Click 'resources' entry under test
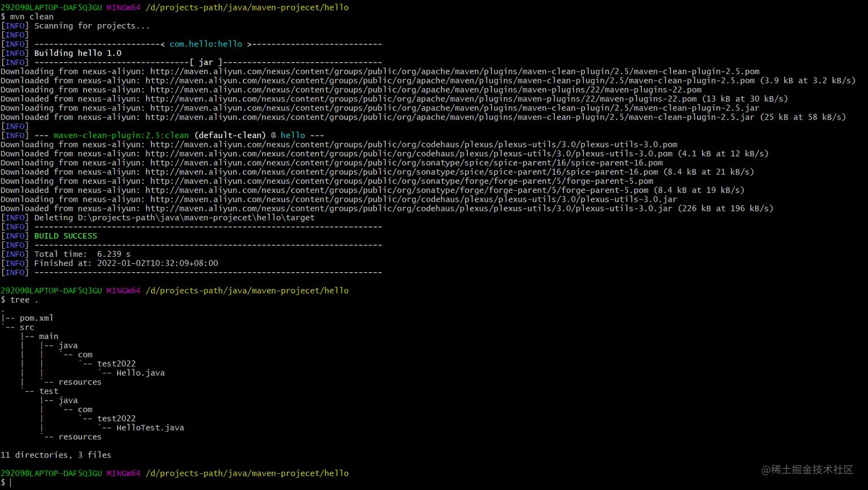Image resolution: width=868 pixels, height=490 pixels. (80, 437)
